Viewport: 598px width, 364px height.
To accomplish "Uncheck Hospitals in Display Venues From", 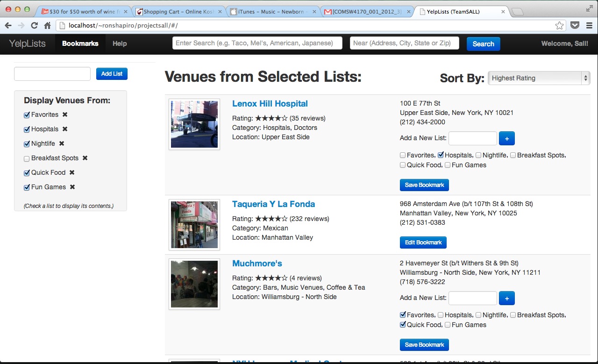I will click(27, 129).
